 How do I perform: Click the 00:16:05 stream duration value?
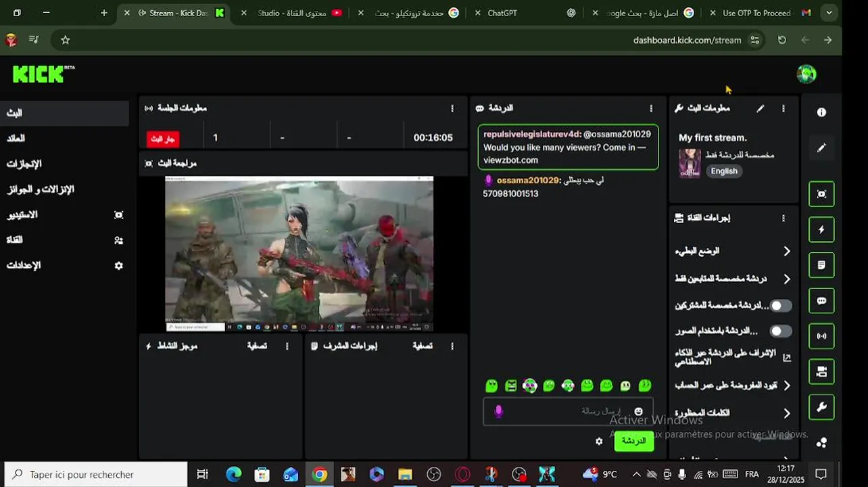point(433,137)
